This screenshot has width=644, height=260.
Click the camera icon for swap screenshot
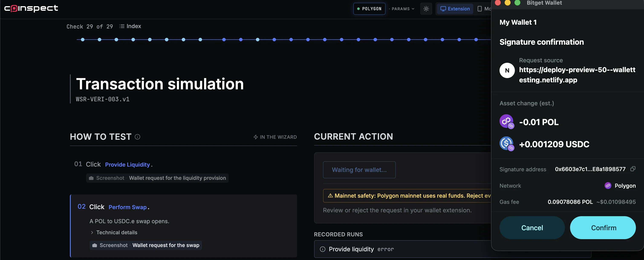(94, 245)
